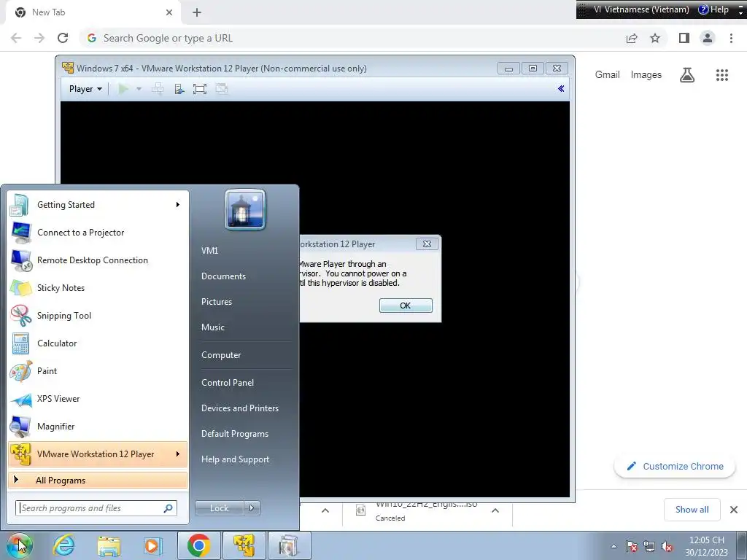Screen dimensions: 747x560
Task: Open Devices and Printers
Action: [239, 408]
